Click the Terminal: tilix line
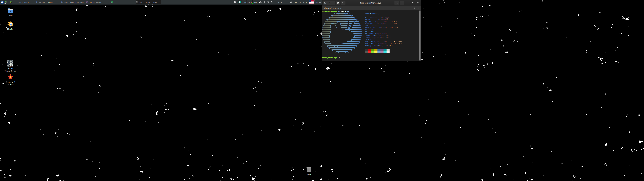This screenshot has width=644, height=181. click(373, 40)
